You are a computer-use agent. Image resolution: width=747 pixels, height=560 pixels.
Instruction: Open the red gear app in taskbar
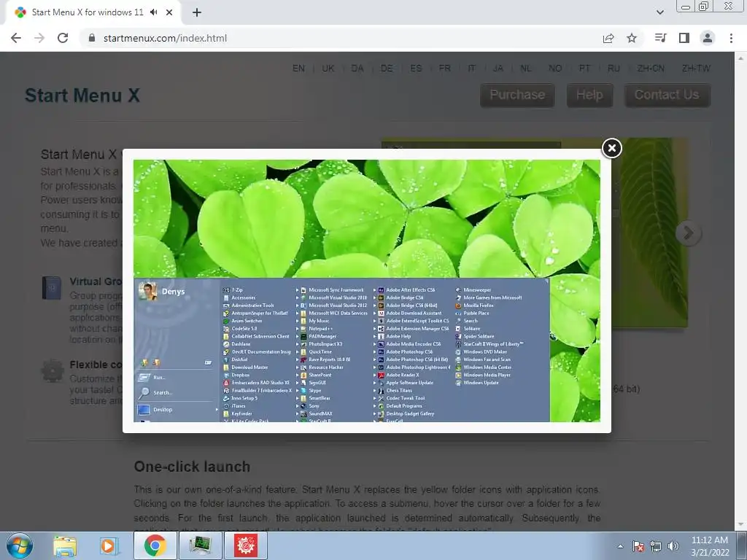point(245,545)
